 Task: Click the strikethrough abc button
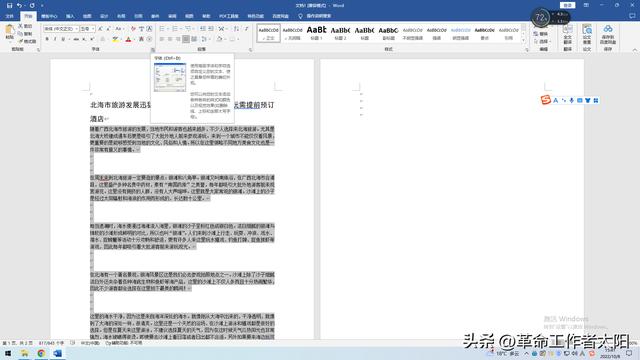pos(76,39)
